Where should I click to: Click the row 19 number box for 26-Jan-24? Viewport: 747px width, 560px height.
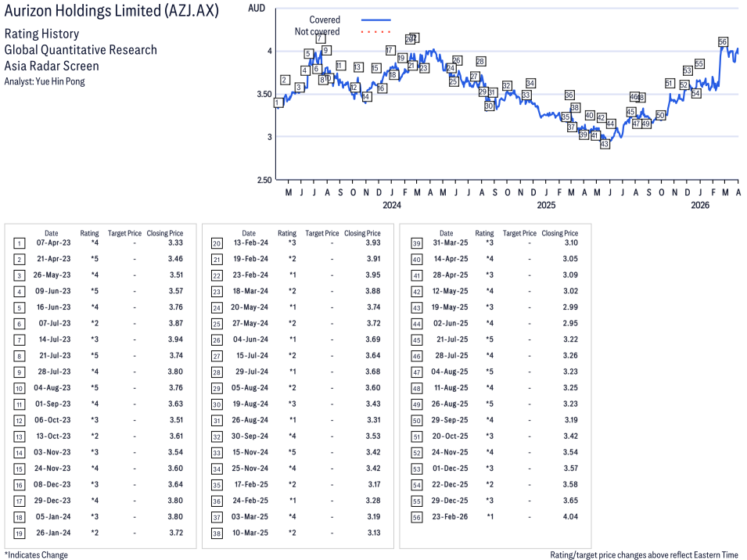tap(20, 533)
